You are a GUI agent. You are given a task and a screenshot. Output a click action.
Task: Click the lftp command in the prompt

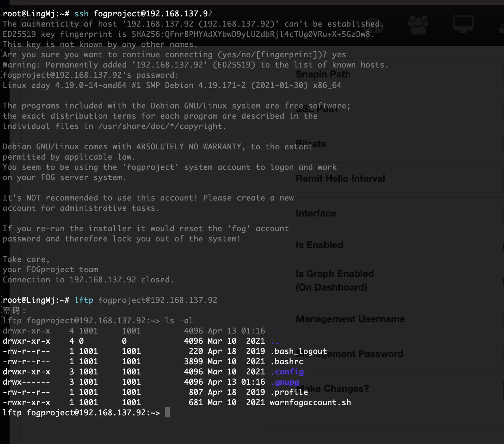point(84,300)
